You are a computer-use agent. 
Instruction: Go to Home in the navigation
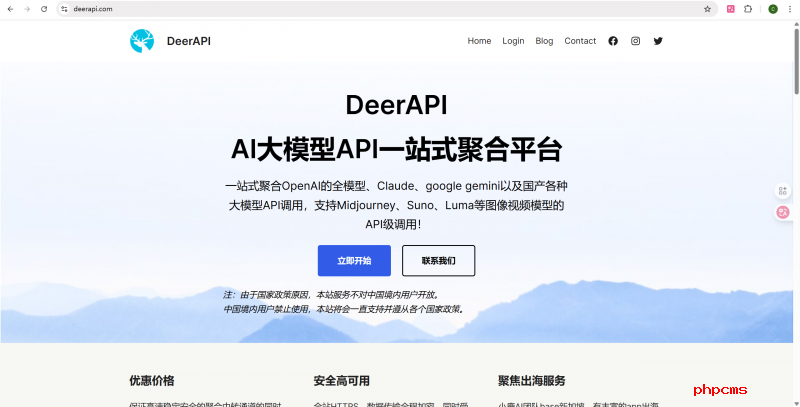(x=479, y=41)
